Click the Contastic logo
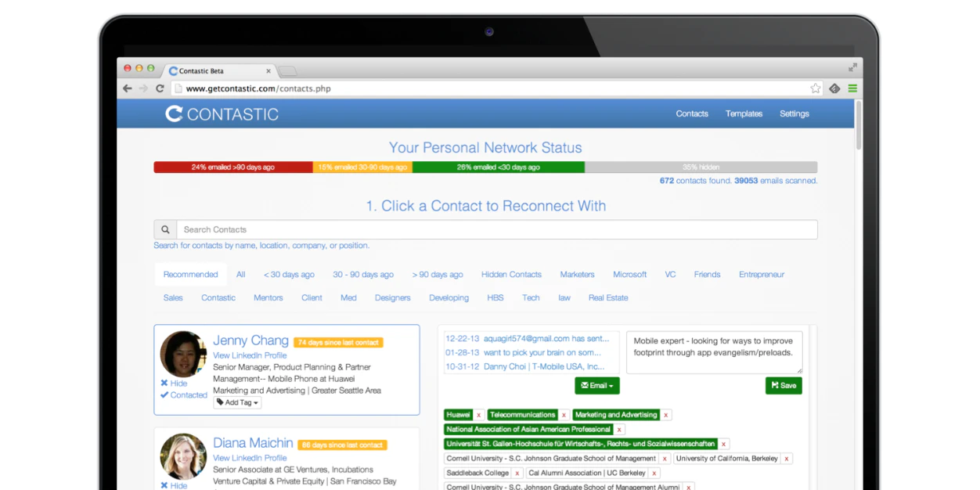 222,113
